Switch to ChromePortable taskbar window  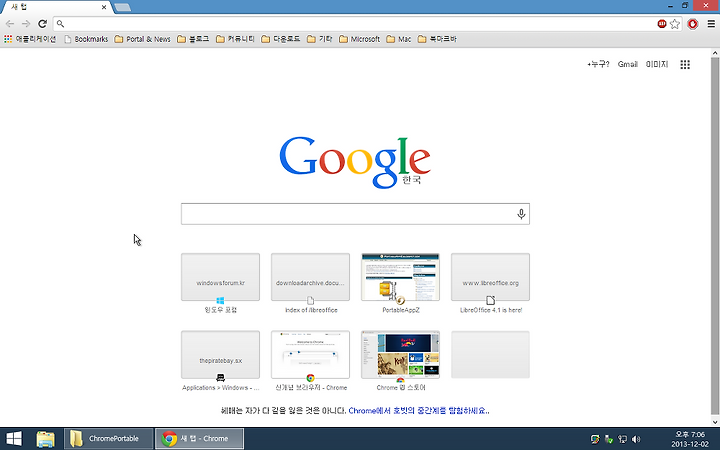108,439
